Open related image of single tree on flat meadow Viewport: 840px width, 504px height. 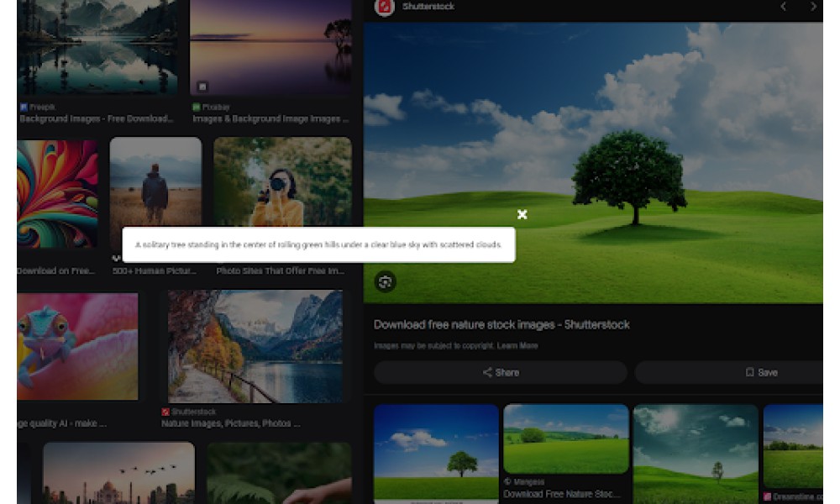pos(436,454)
